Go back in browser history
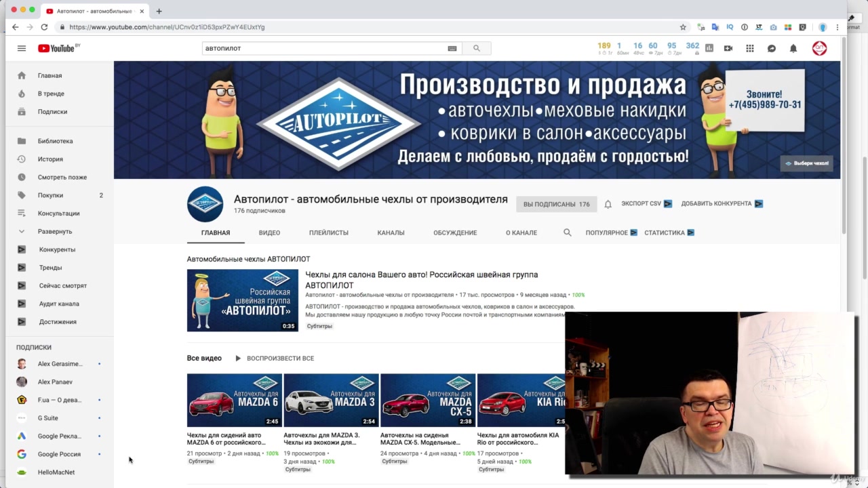The image size is (868, 488). tap(15, 27)
